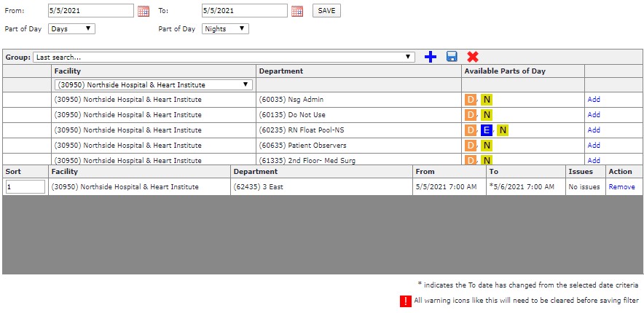
Task: Add the Nsg Admin department
Action: [x=593, y=100]
